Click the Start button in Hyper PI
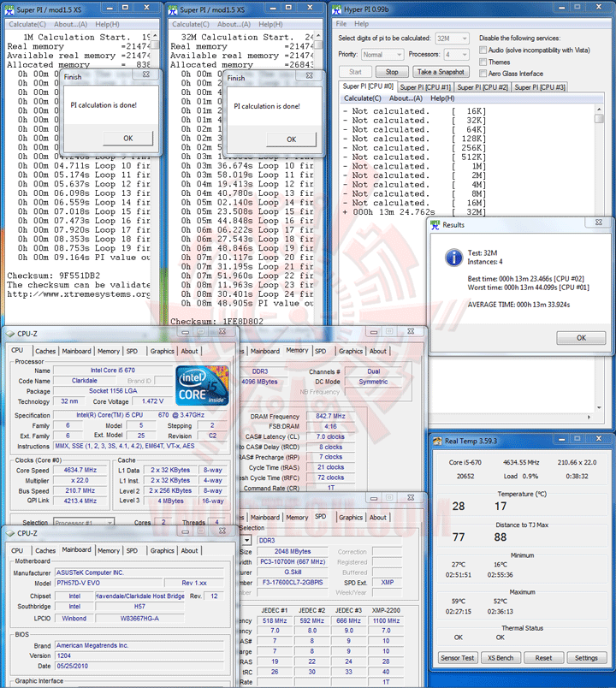Viewport: 616px width, 688px height. click(355, 72)
